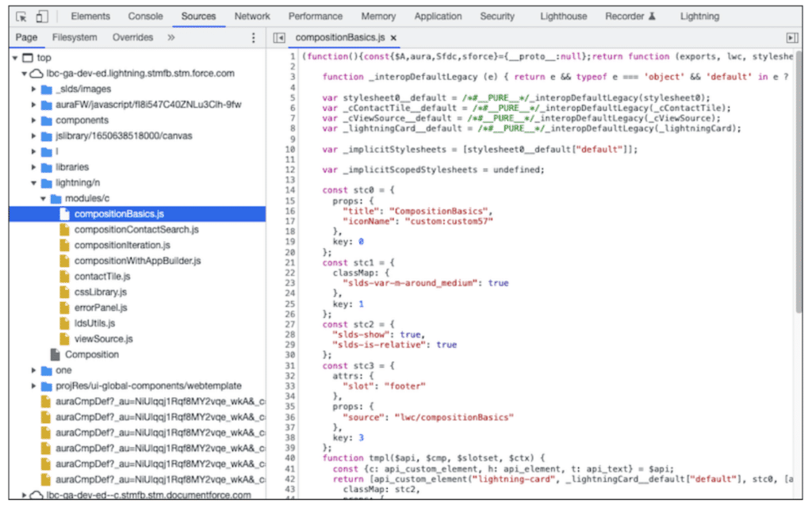This screenshot has width=812, height=508.
Task: Open the Overrides navigator pane
Action: click(132, 37)
